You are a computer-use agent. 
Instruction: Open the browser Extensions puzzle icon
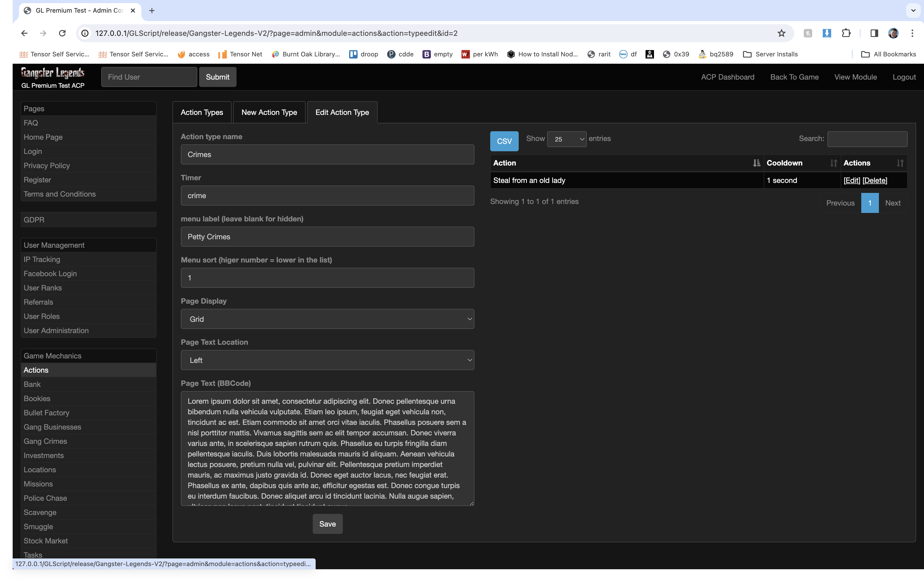846,33
